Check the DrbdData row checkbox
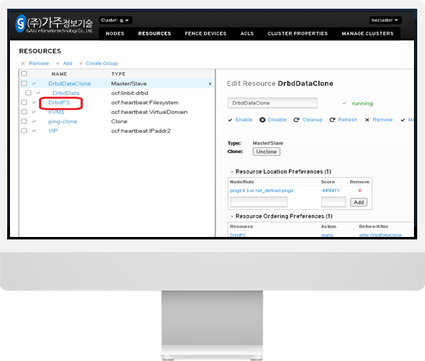Screen dimensions: 425x361 tap(28, 93)
